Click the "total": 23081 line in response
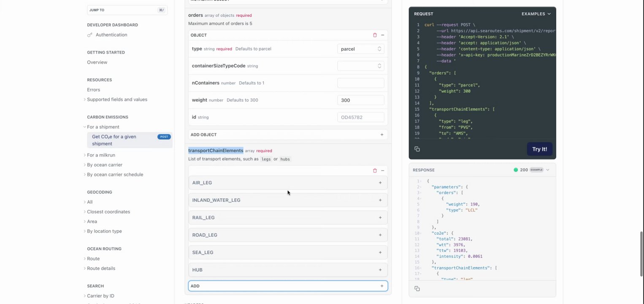The image size is (644, 304). coord(455,239)
